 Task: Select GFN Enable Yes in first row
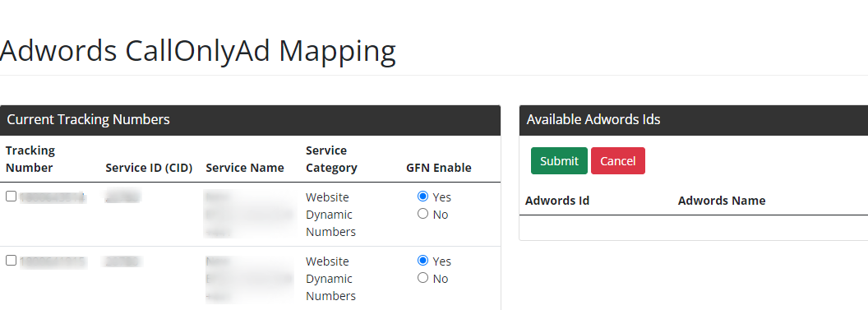tap(423, 196)
